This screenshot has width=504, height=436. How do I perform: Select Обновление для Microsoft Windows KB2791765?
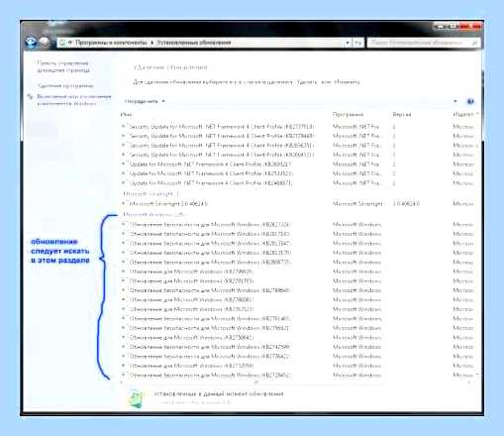pyautogui.click(x=188, y=281)
